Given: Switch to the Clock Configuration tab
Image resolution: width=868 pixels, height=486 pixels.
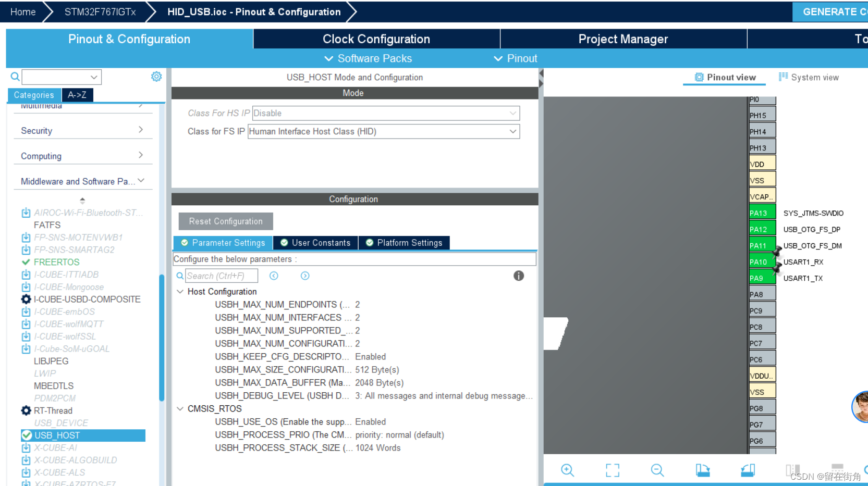Looking at the screenshot, I should point(376,39).
